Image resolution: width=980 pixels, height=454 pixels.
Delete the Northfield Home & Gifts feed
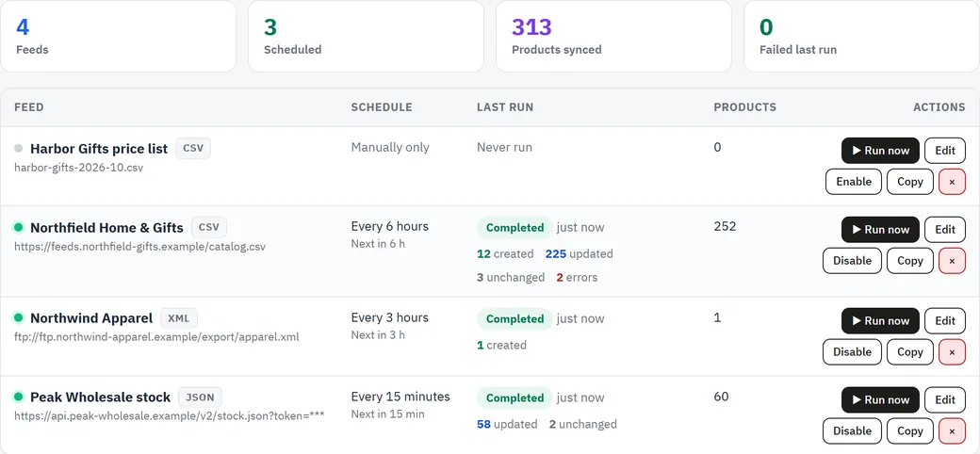tap(952, 260)
